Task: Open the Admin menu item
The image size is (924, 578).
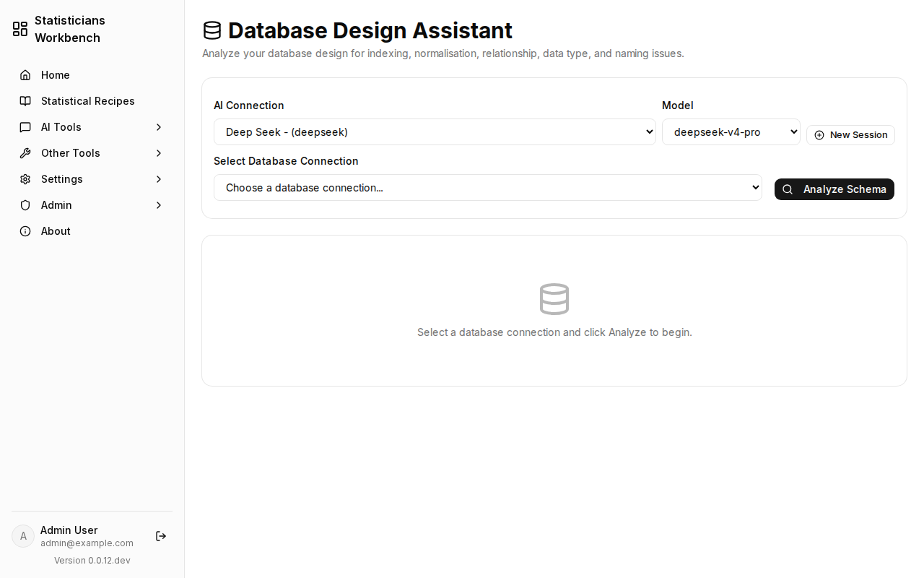Action: (x=92, y=205)
